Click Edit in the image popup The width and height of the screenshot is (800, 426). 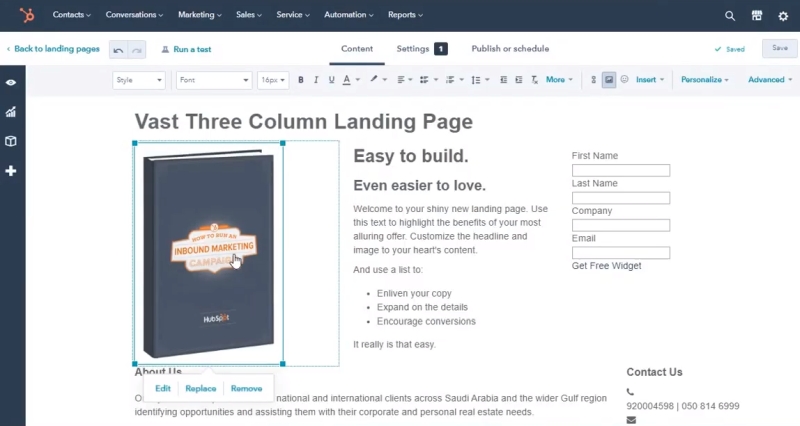click(x=163, y=388)
